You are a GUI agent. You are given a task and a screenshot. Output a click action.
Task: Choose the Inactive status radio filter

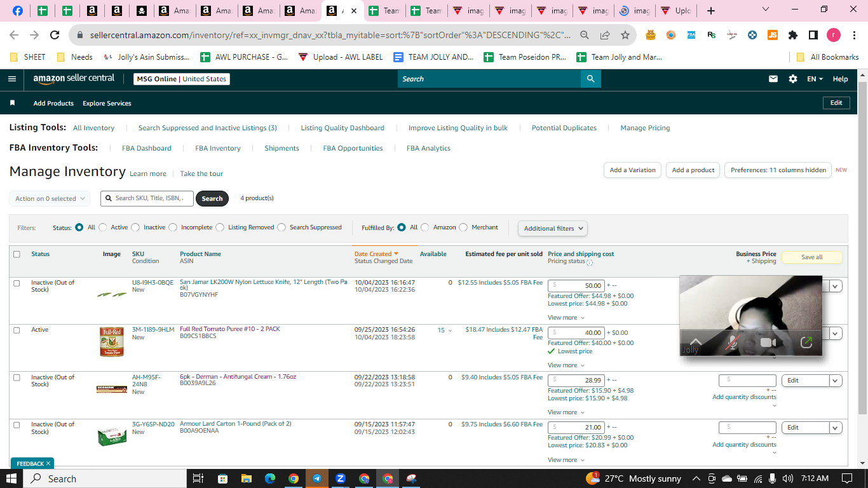click(136, 227)
